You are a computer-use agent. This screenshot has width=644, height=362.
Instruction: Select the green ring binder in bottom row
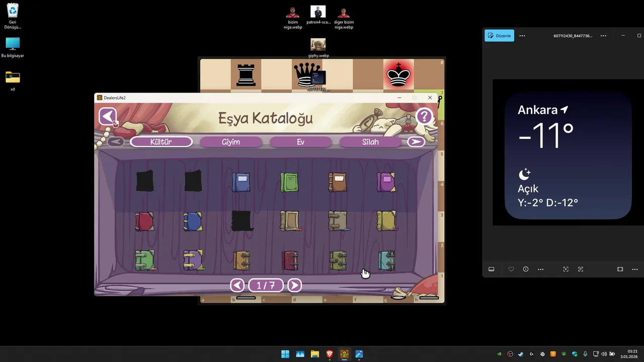point(145,260)
